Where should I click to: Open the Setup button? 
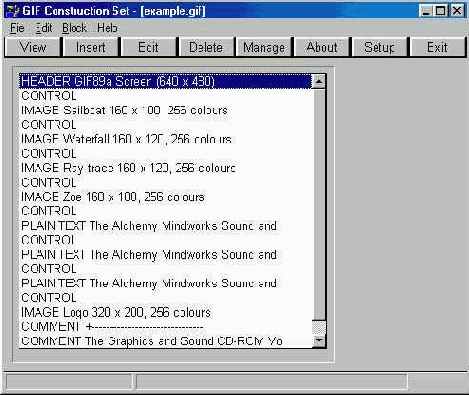pos(380,47)
